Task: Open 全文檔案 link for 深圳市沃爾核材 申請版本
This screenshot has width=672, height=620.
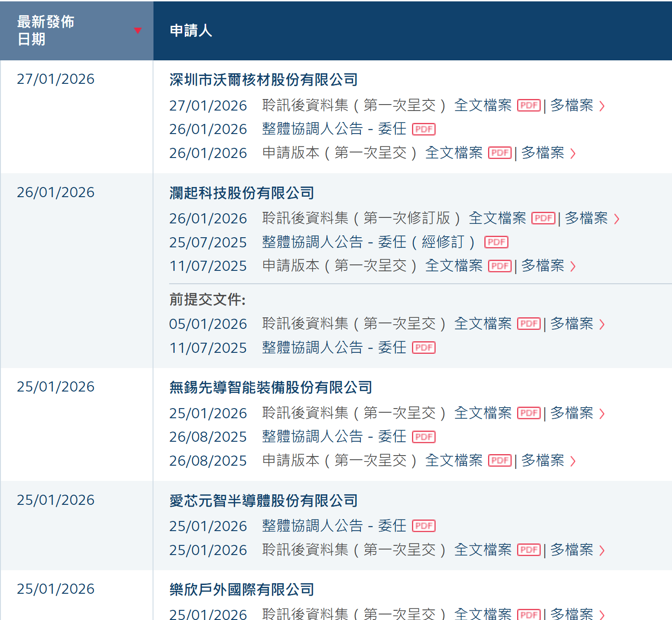Action: tap(454, 153)
